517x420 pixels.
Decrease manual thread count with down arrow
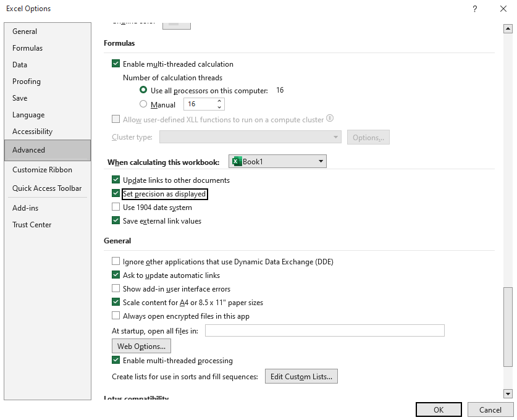220,107
